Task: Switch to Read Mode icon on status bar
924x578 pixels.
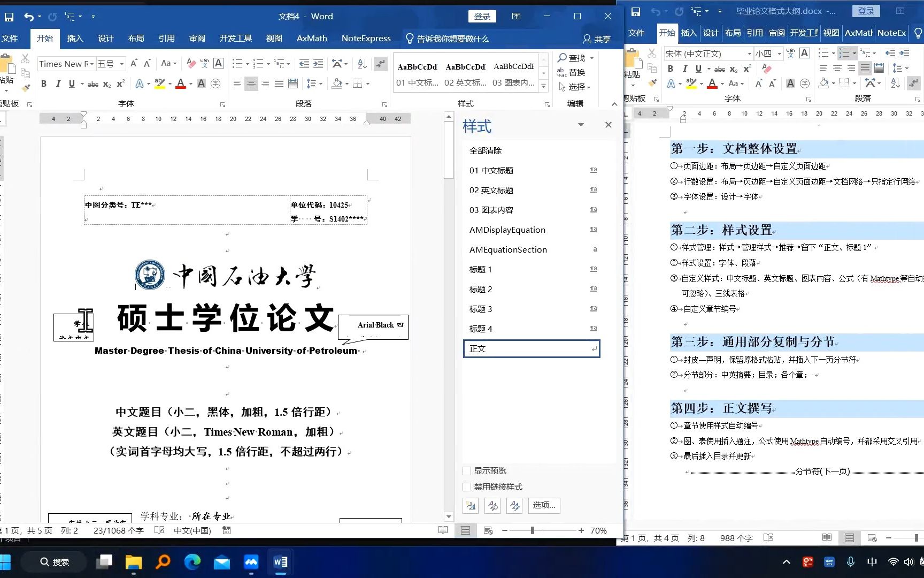Action: coord(443,530)
